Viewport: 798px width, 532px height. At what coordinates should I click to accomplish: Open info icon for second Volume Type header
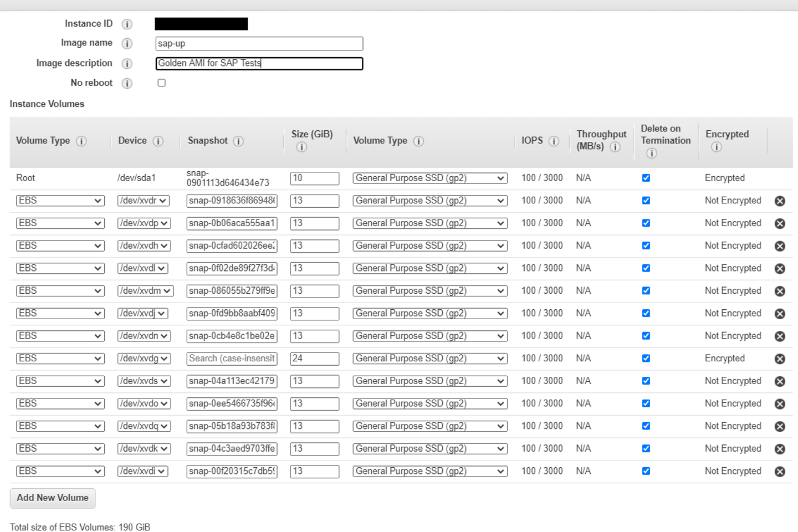418,141
